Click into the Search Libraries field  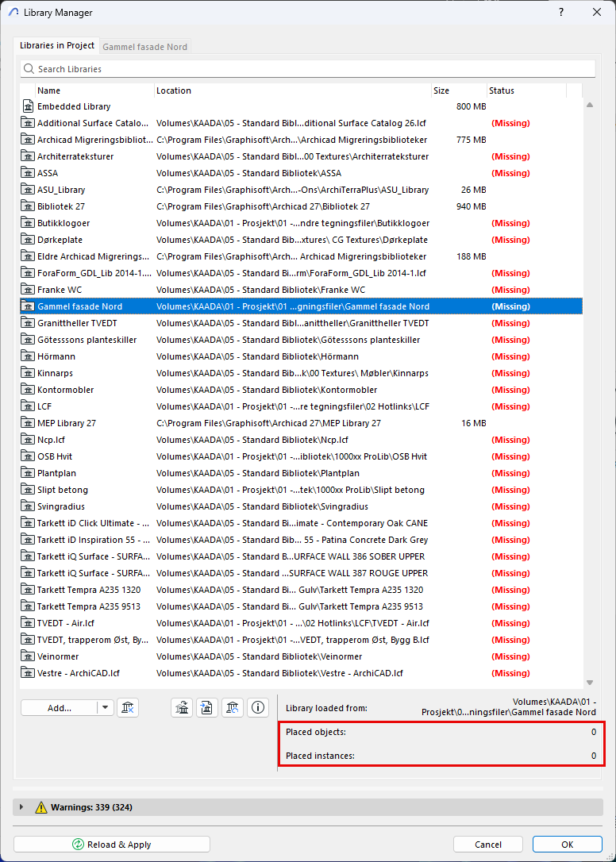(310, 69)
